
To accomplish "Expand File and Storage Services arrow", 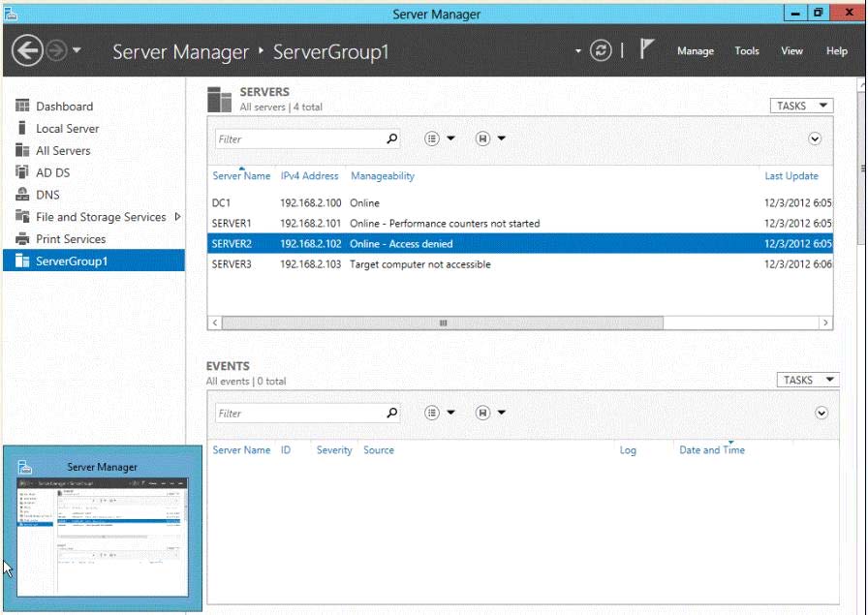I will [177, 217].
